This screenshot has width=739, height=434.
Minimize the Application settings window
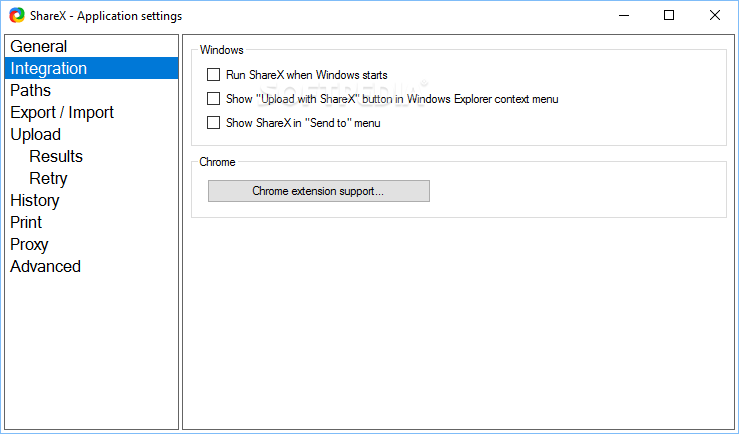coord(624,16)
